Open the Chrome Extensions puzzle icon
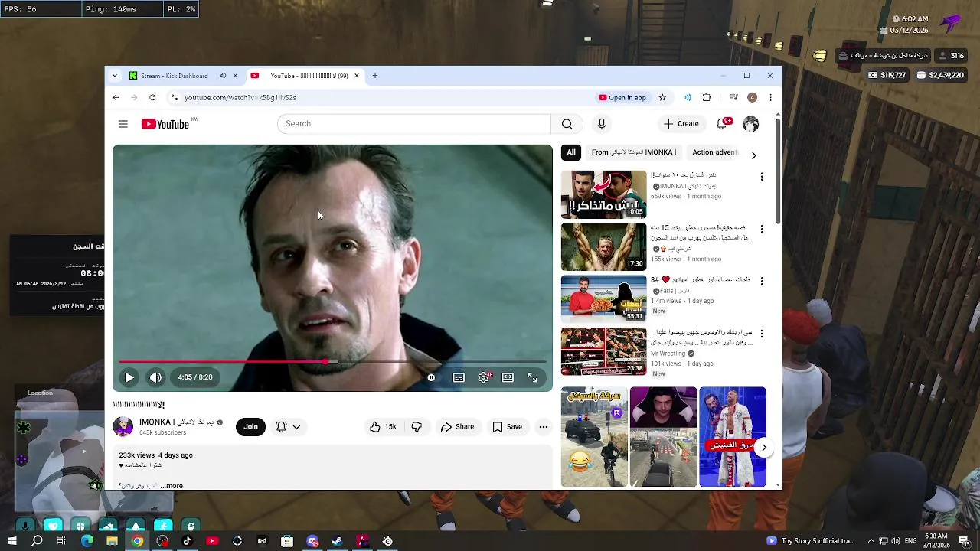Image resolution: width=980 pixels, height=551 pixels. pyautogui.click(x=707, y=97)
